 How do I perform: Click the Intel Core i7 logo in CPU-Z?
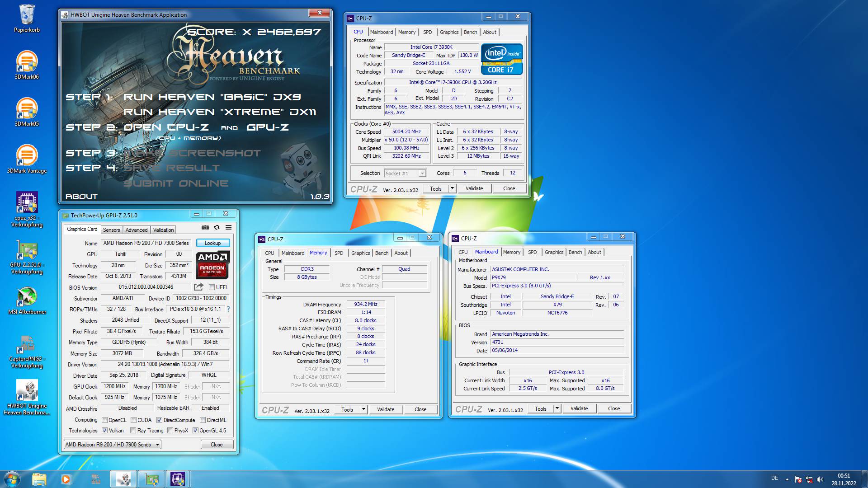tap(501, 59)
